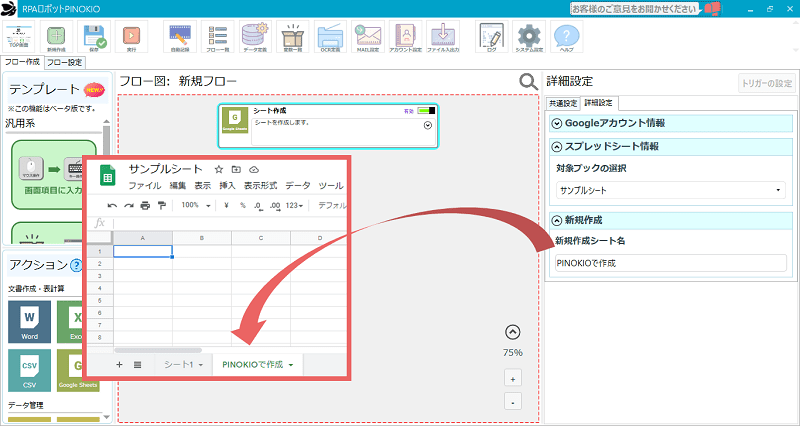Click the トリガーの設定 button

(x=766, y=83)
